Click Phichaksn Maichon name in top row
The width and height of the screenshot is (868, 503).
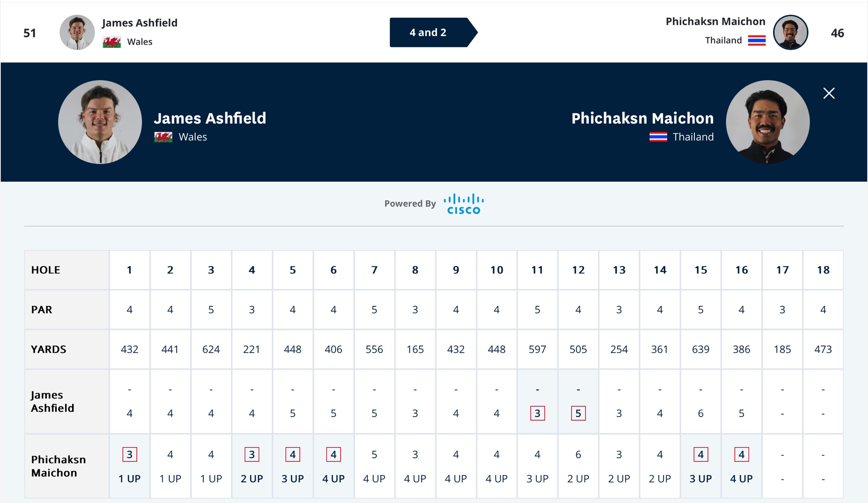715,21
